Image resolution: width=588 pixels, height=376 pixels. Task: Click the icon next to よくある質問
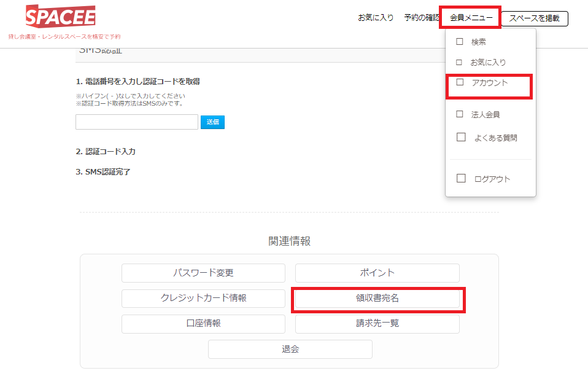tap(461, 138)
